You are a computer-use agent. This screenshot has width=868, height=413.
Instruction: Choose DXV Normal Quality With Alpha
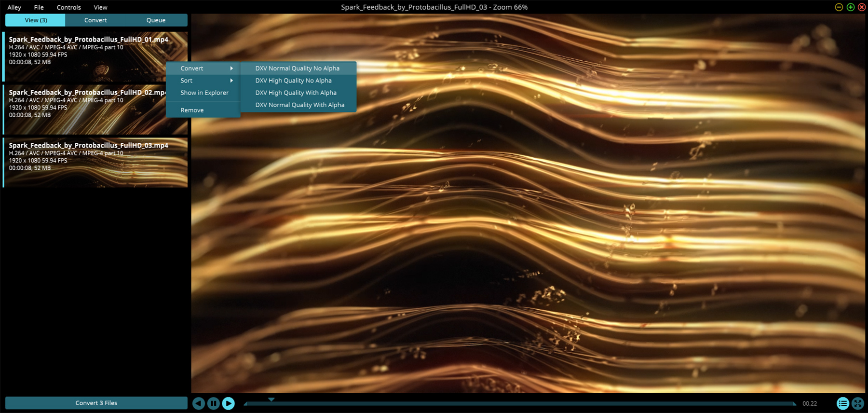[x=300, y=105]
